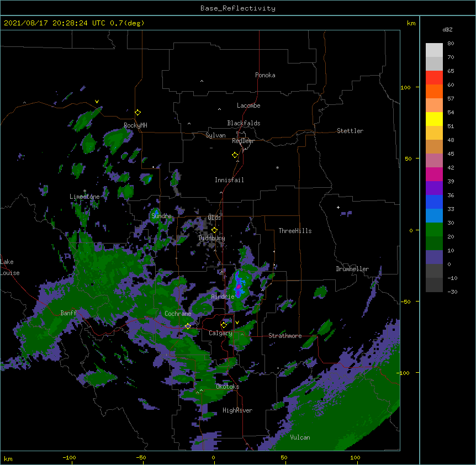The height and width of the screenshot is (465, 476).
Task: Click the Lake Louise label
Action: (x=9, y=267)
